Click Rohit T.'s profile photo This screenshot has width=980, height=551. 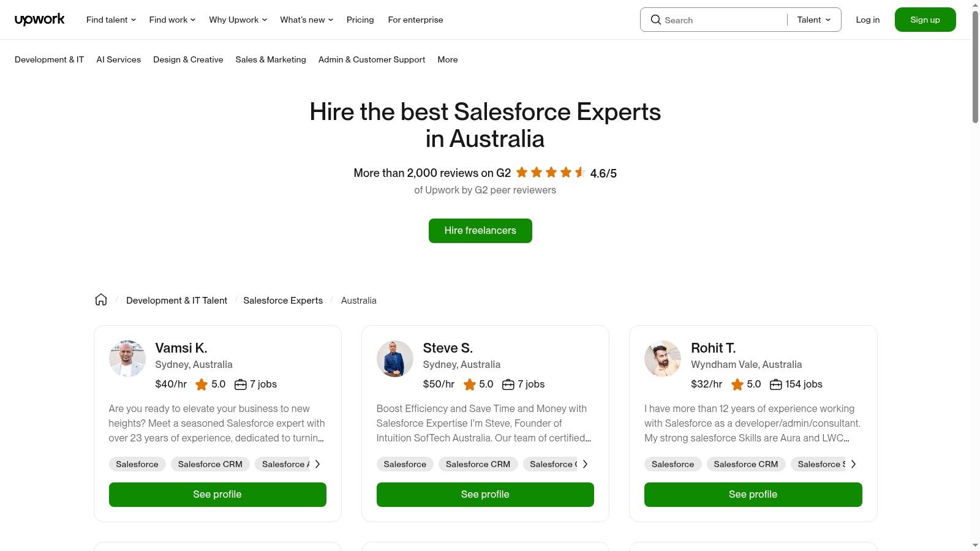click(x=662, y=358)
